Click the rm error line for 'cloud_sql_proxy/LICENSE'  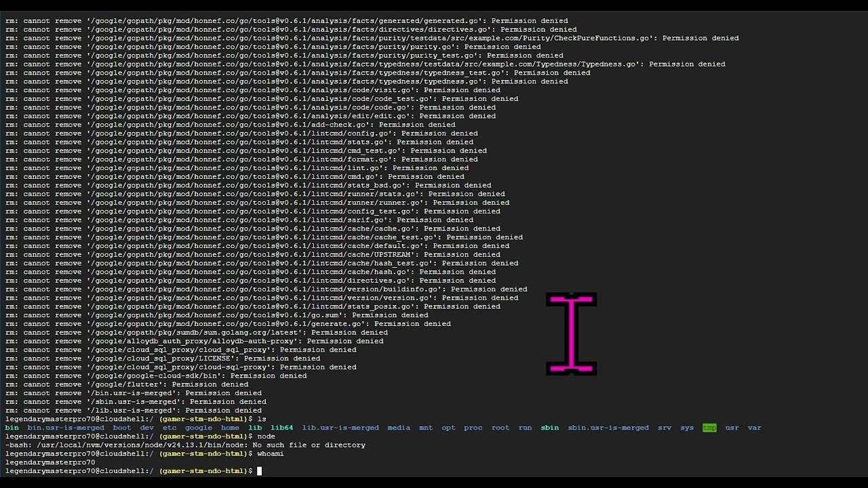pos(163,359)
